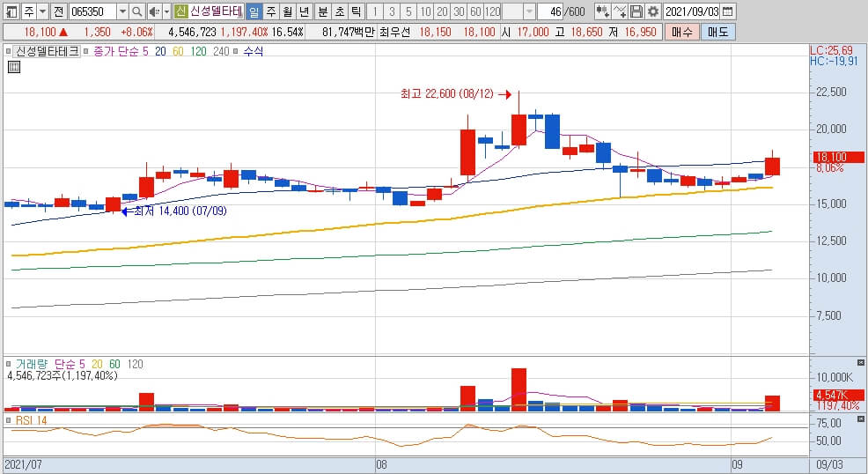Switch to the 틱 tick chart tab
Image resolution: width=868 pixels, height=474 pixels.
tap(356, 11)
